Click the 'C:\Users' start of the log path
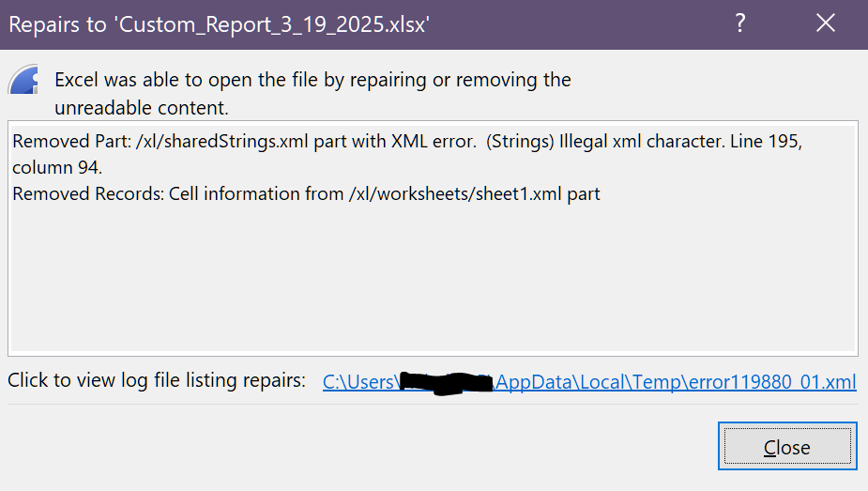 [x=359, y=382]
